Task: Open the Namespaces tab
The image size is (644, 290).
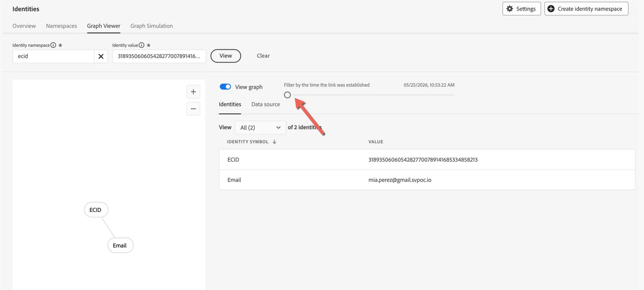Action: [61, 26]
